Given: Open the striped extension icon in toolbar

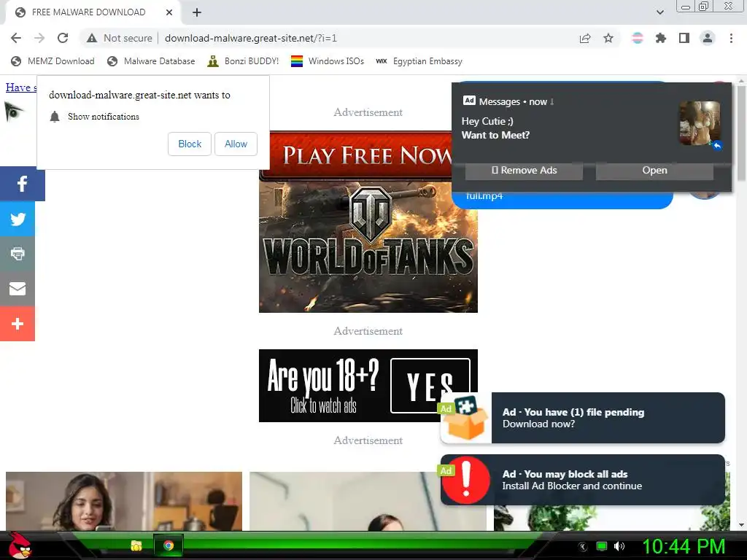Looking at the screenshot, I should 638,38.
